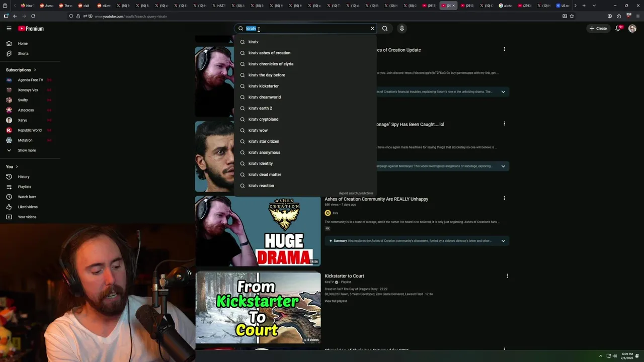Click the magnifier search button
644x362 pixels.
pyautogui.click(x=385, y=29)
